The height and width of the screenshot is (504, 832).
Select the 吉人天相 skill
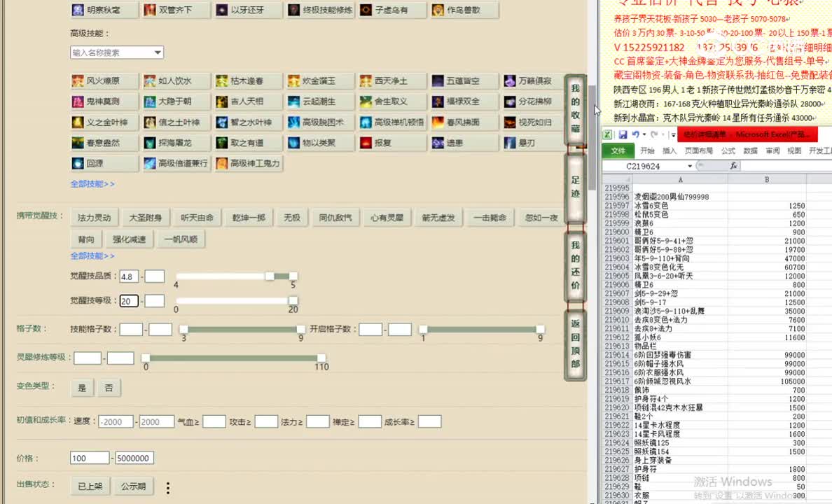tap(249, 101)
